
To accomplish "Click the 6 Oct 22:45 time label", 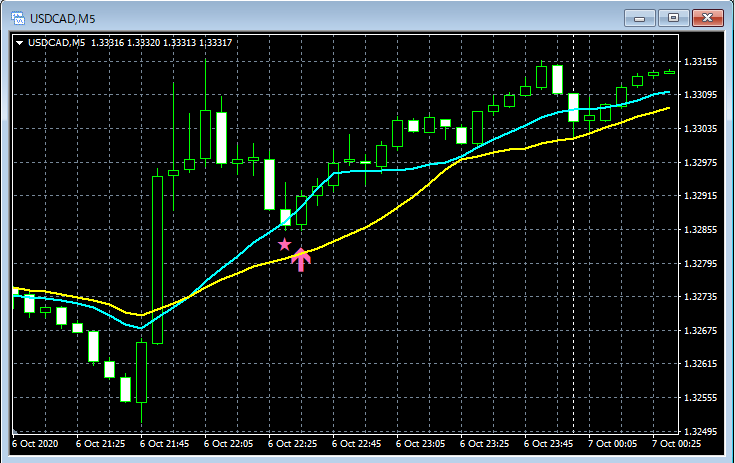I will click(x=357, y=443).
